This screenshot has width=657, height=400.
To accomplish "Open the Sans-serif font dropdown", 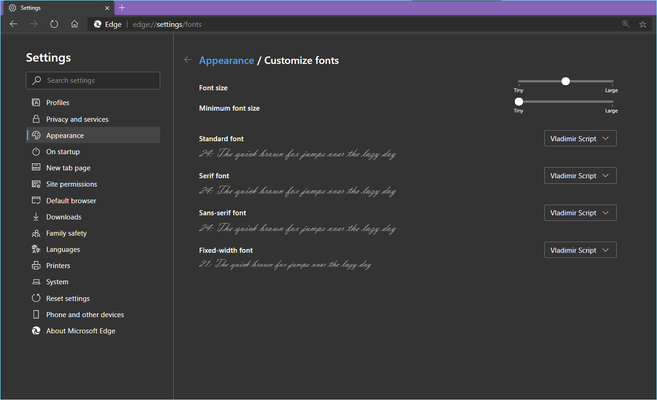I will pos(580,213).
